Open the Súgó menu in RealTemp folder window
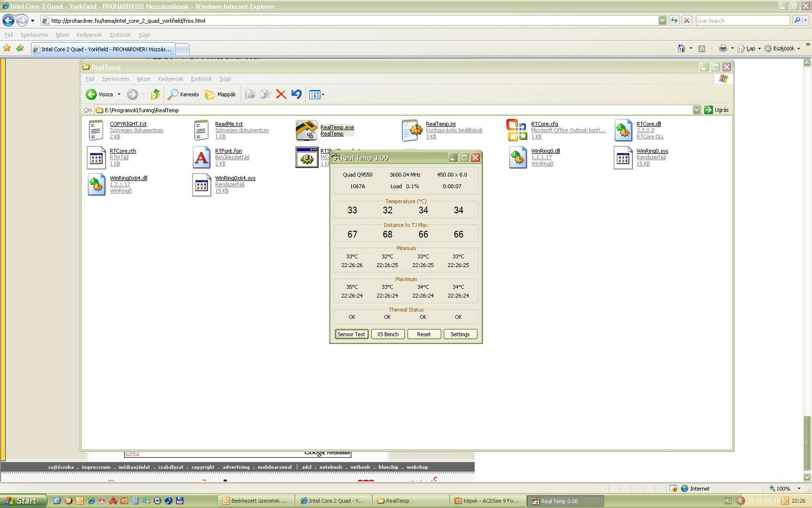Image resolution: width=812 pixels, height=508 pixels. pyautogui.click(x=225, y=79)
